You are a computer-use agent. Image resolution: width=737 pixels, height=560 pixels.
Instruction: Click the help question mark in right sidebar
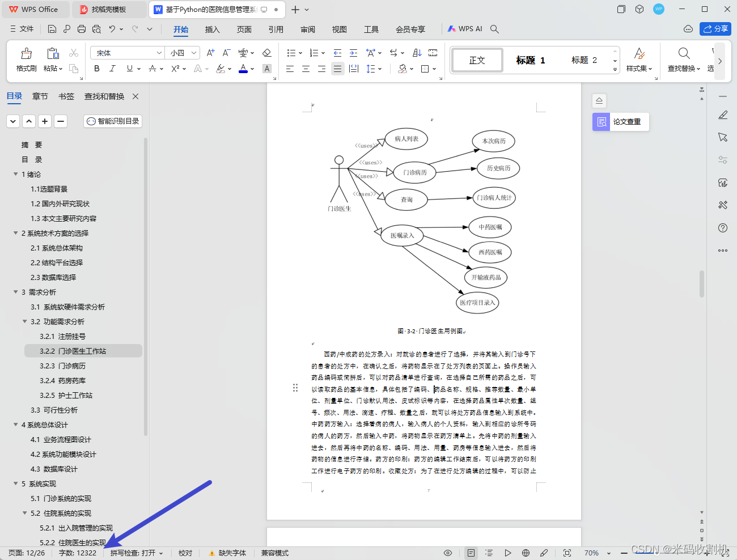(x=723, y=228)
